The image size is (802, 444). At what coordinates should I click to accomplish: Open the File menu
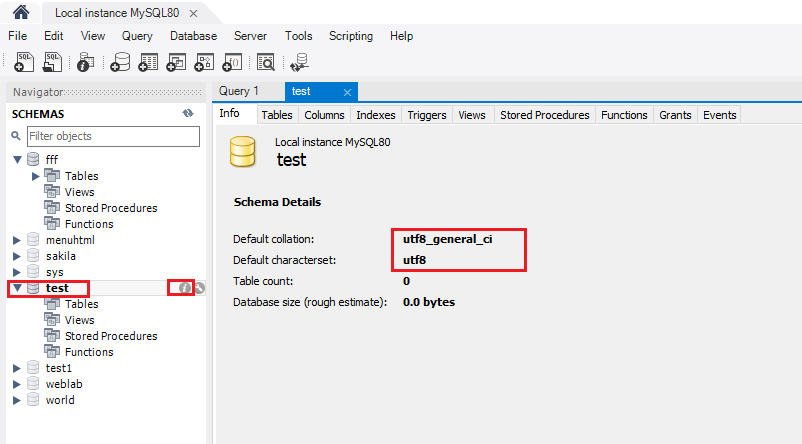coord(17,36)
